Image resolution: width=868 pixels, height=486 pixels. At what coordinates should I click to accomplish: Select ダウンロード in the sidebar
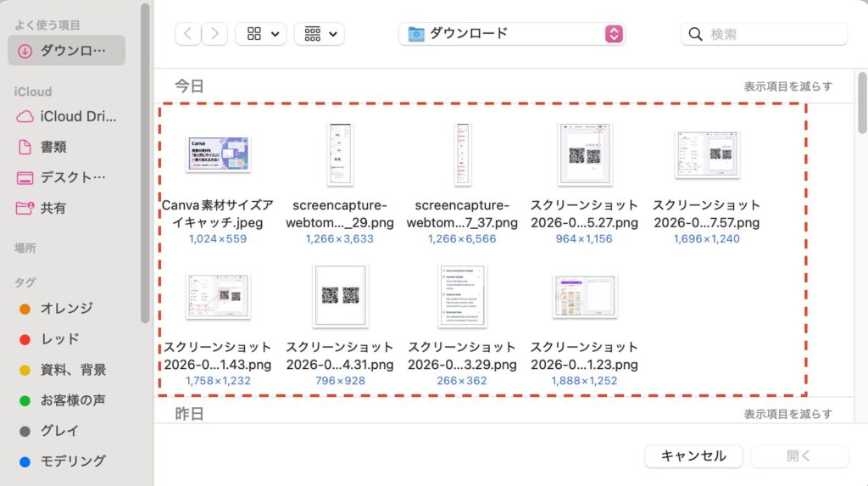(66, 51)
